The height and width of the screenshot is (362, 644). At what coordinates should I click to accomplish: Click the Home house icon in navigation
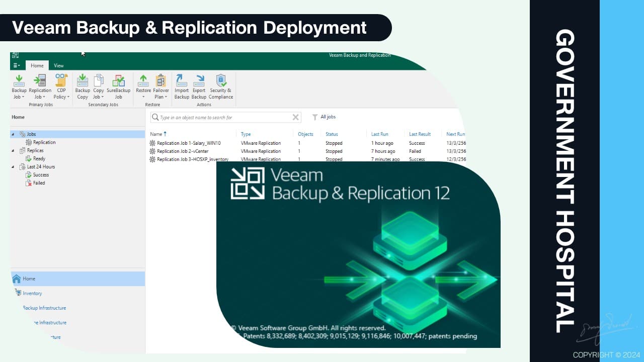tap(17, 279)
